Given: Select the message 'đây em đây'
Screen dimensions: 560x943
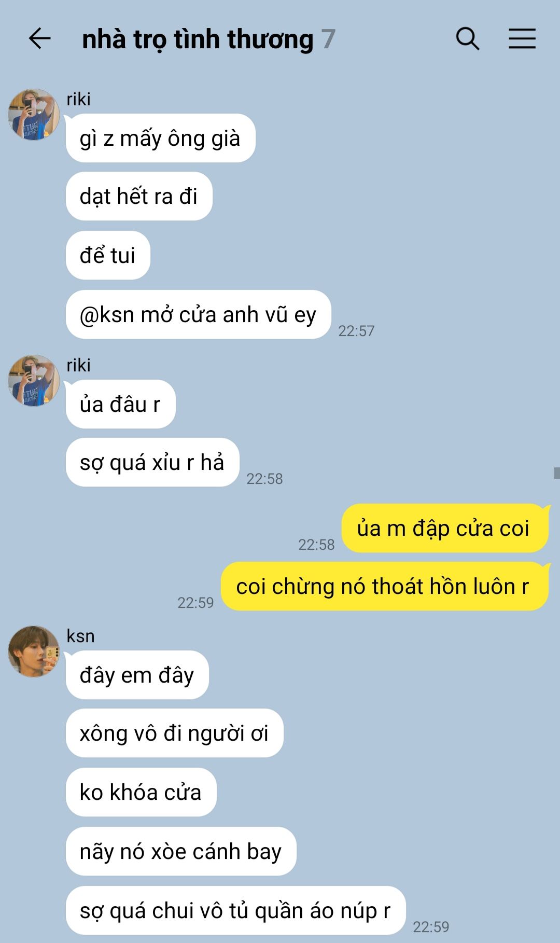Looking at the screenshot, I should (137, 675).
